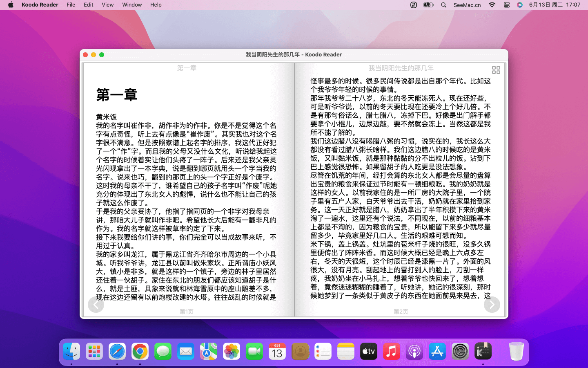
Task: Open the Help menu
Action: click(156, 5)
